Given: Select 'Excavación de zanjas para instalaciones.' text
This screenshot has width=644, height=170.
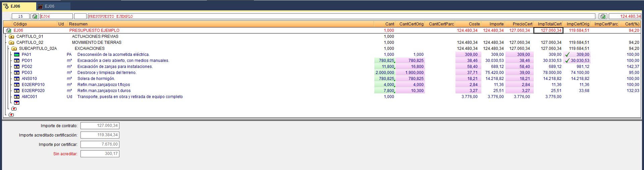Looking at the screenshot, I should [115, 67].
